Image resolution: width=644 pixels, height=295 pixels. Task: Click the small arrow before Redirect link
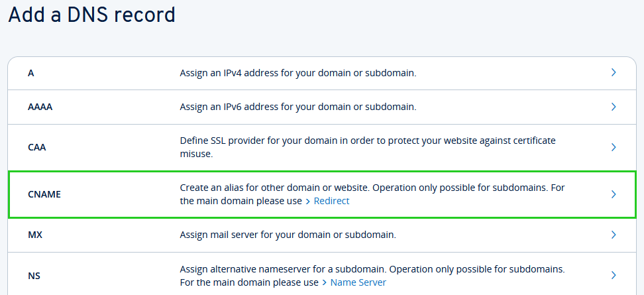307,201
